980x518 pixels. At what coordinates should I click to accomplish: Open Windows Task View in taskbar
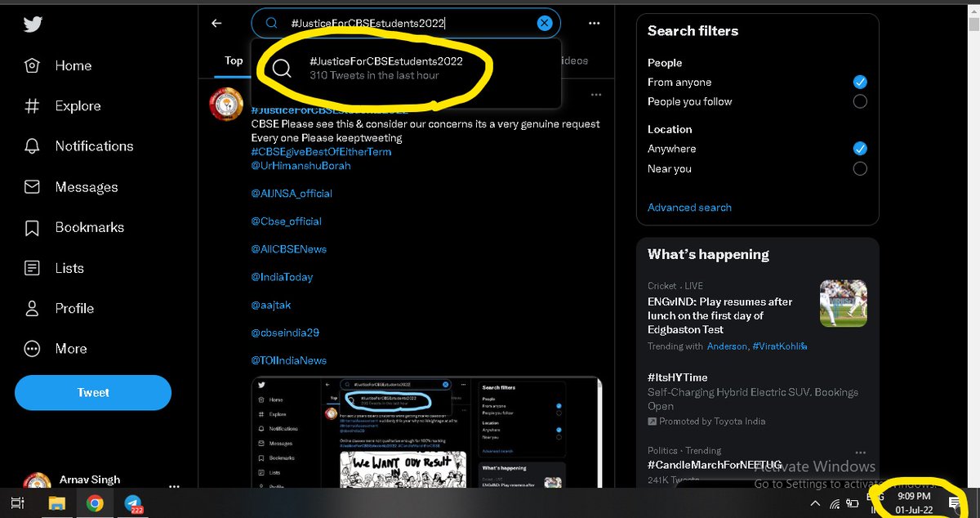[x=16, y=503]
